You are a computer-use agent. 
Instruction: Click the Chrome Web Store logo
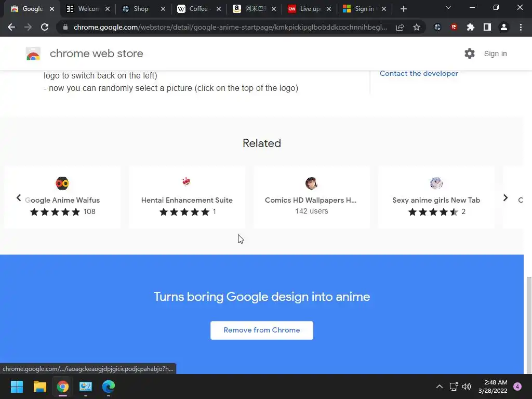(x=33, y=54)
